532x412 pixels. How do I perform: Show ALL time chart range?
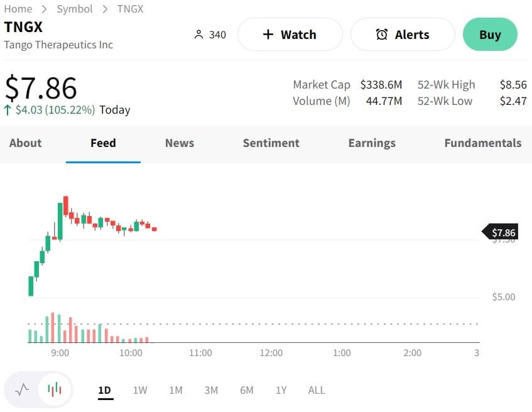click(317, 390)
